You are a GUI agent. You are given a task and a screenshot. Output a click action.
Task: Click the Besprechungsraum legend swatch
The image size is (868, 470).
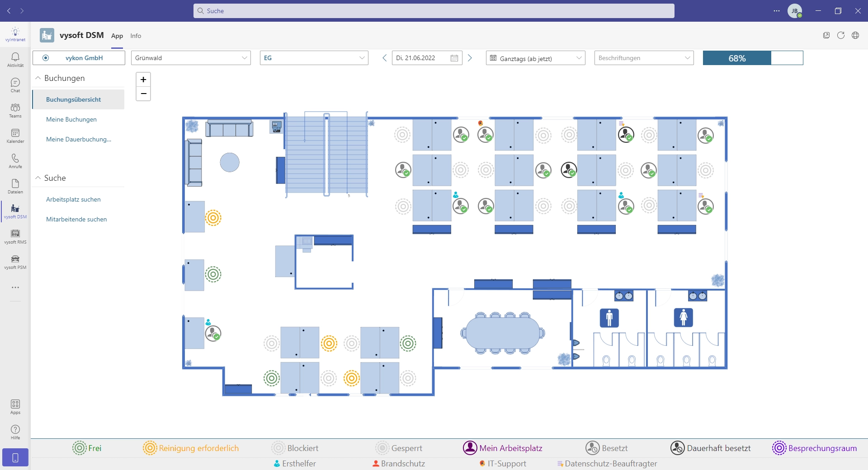click(x=779, y=448)
